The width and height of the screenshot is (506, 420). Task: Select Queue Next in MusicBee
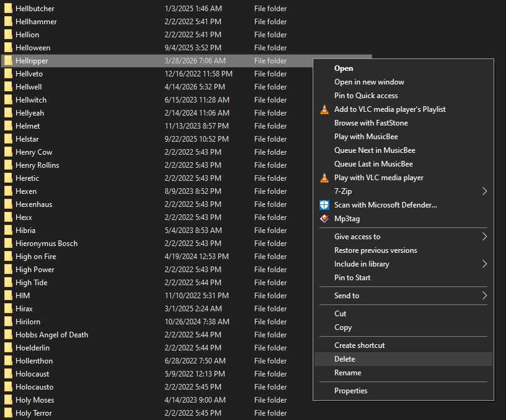(375, 150)
